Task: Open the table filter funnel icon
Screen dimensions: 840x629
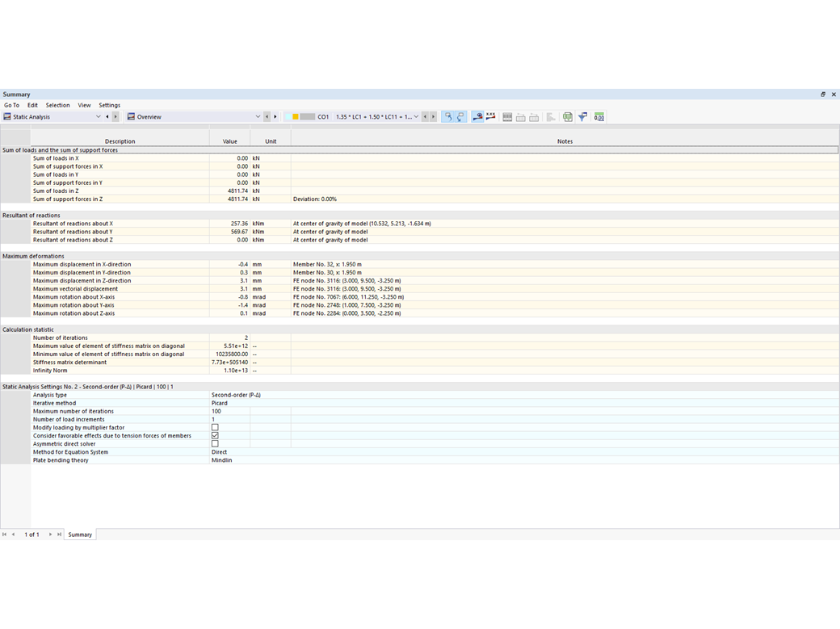Action: pyautogui.click(x=582, y=116)
